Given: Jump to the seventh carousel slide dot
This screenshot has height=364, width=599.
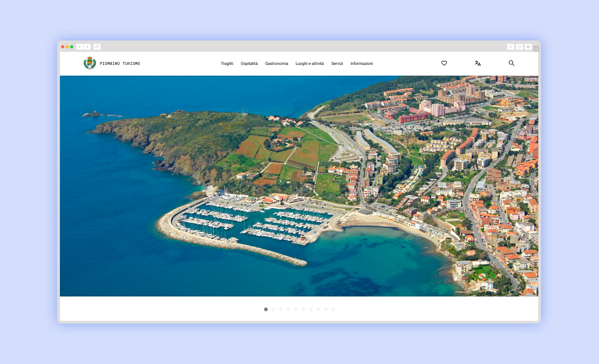Looking at the screenshot, I should click(311, 309).
